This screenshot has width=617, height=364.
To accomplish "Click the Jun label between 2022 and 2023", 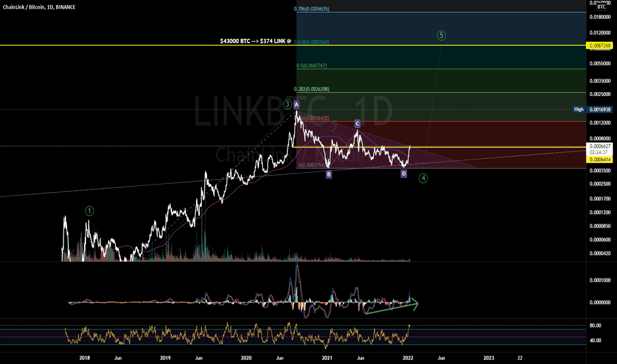I will pyautogui.click(x=442, y=358).
